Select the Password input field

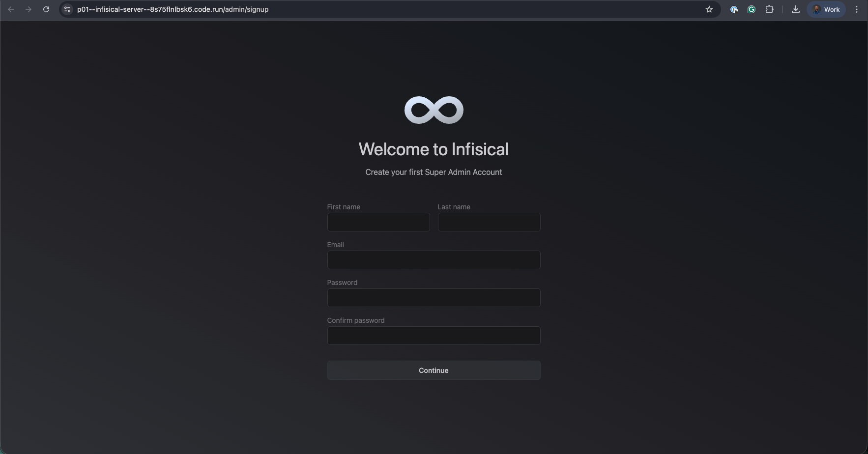434,298
